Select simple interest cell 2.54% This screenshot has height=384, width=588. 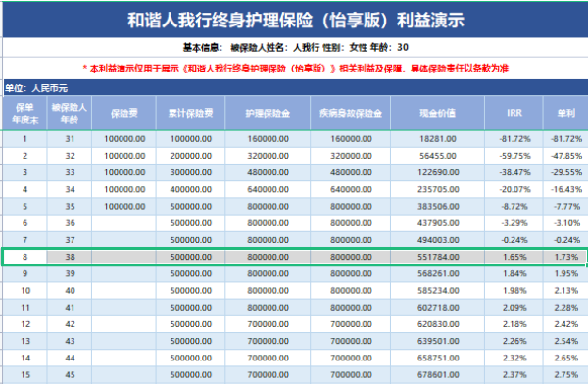click(x=565, y=342)
